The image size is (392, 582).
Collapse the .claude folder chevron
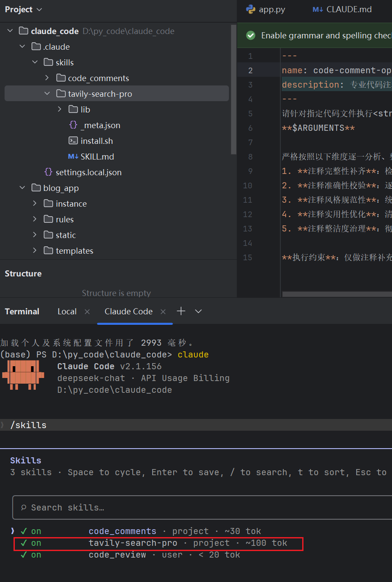pos(23,47)
